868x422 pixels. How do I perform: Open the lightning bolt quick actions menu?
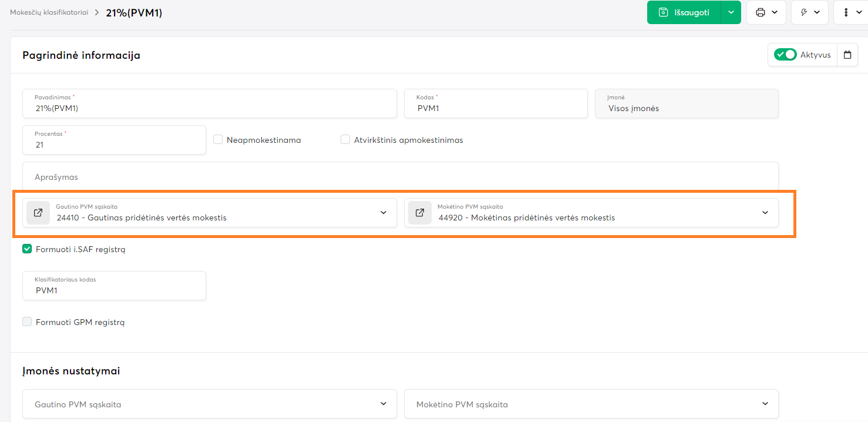[x=805, y=12]
